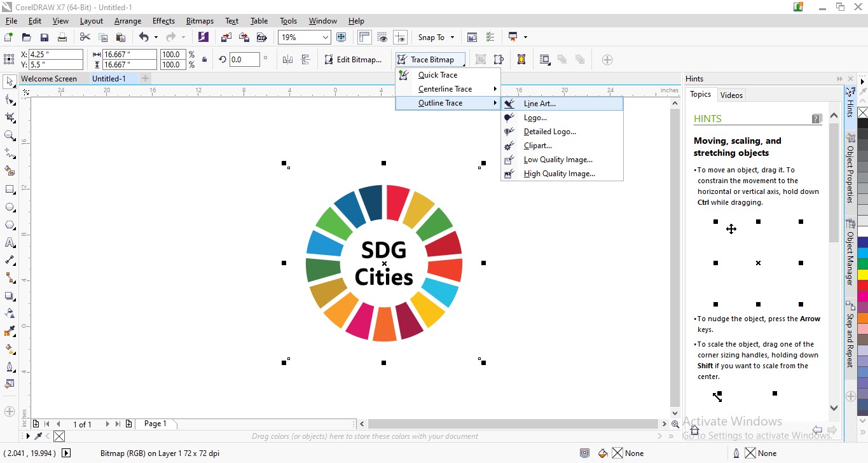Click the Export icon
The image size is (868, 463).
click(244, 38)
